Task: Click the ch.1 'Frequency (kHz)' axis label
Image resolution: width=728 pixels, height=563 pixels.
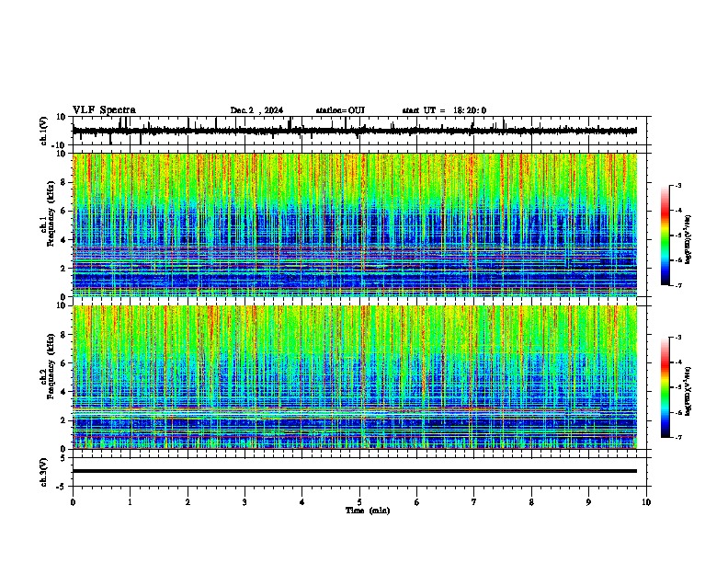Action: (51, 214)
